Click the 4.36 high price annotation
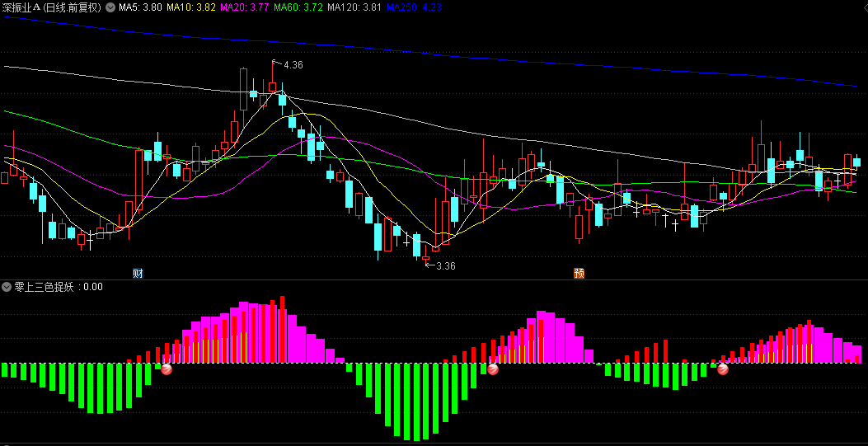 tap(293, 65)
